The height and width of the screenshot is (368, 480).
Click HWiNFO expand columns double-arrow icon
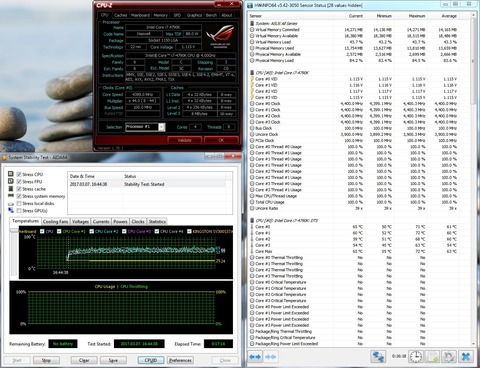pyautogui.click(x=255, y=357)
